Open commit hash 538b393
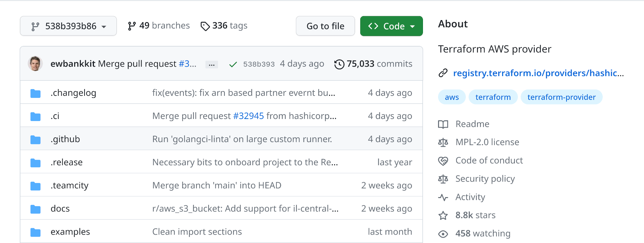Image resolution: width=644 pixels, height=243 pixels. click(259, 64)
